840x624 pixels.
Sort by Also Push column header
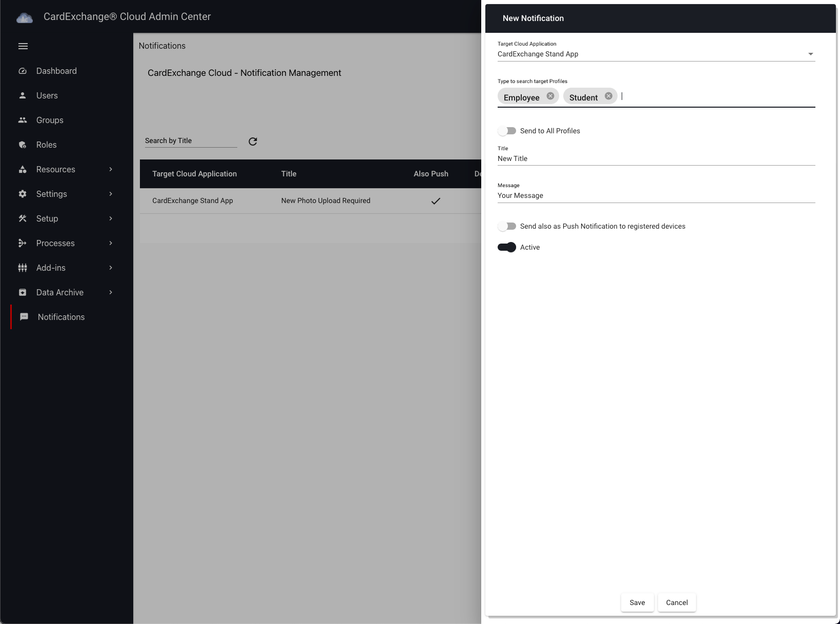coord(431,174)
